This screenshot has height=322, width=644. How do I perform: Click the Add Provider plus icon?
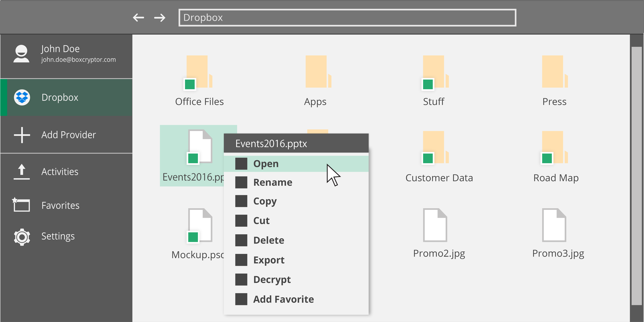(x=22, y=135)
